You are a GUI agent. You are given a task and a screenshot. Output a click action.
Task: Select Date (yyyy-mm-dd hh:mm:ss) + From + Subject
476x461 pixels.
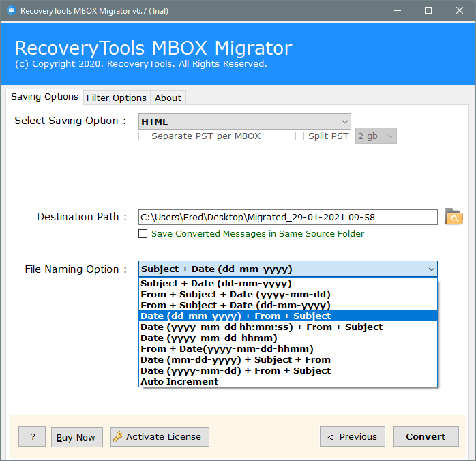(x=288, y=327)
